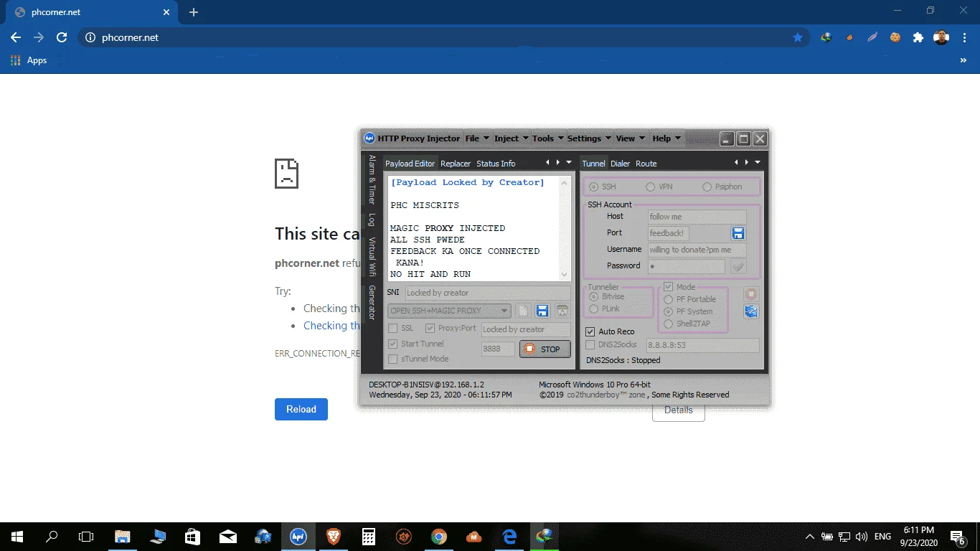
Task: Click the checkmark icon next to Password
Action: tap(738, 266)
